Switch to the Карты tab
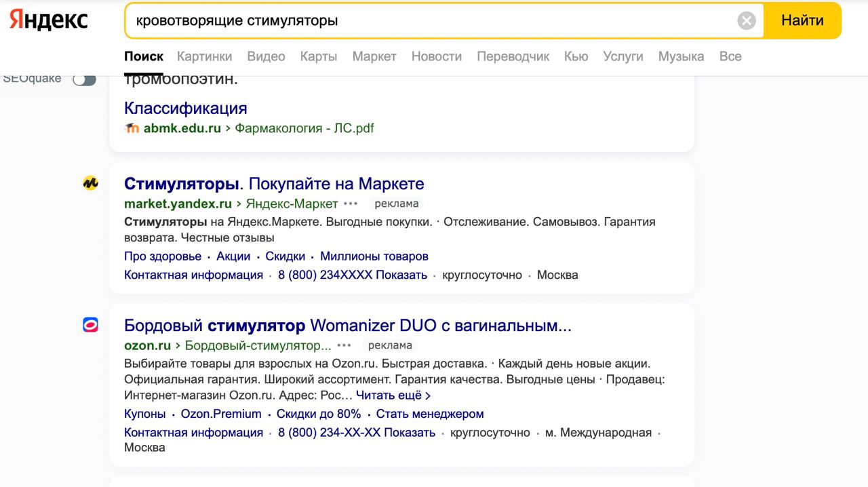The height and width of the screenshot is (487, 868). tap(319, 56)
